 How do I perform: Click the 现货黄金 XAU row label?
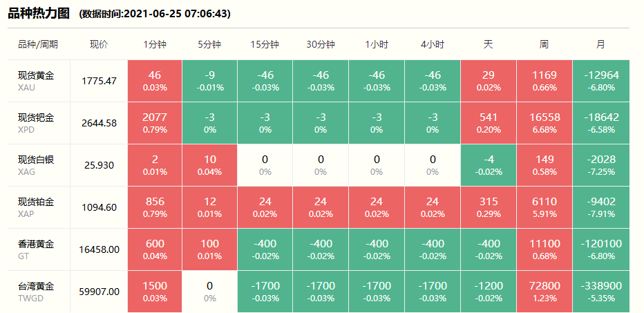36,80
